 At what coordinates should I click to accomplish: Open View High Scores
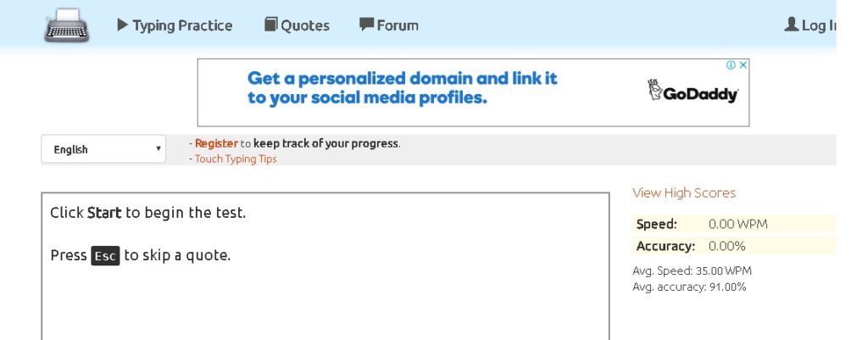(x=684, y=192)
